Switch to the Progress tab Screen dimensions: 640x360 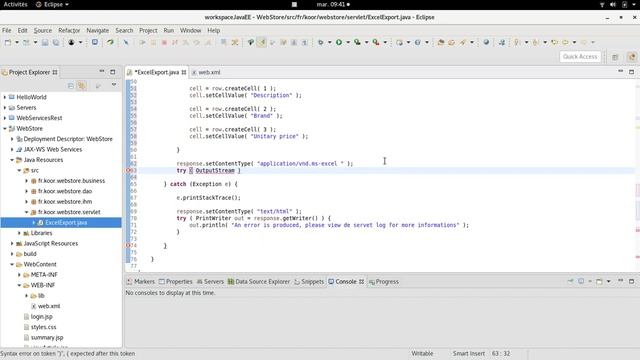pyautogui.click(x=384, y=282)
